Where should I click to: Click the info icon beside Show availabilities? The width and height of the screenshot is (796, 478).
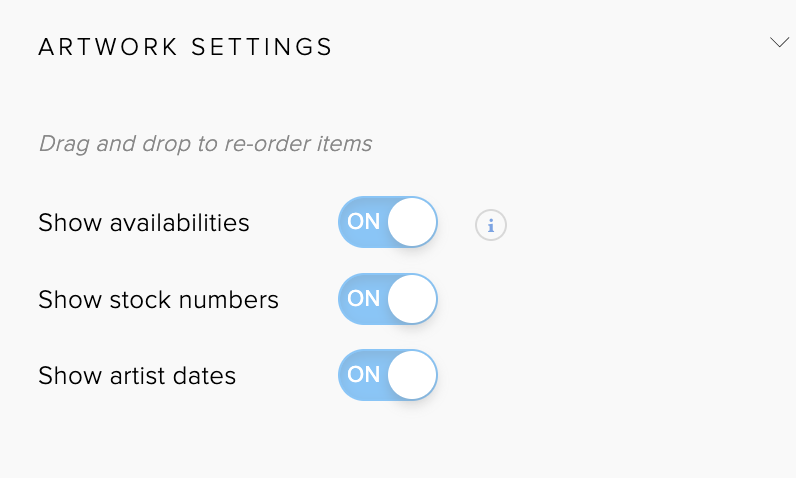pyautogui.click(x=490, y=226)
